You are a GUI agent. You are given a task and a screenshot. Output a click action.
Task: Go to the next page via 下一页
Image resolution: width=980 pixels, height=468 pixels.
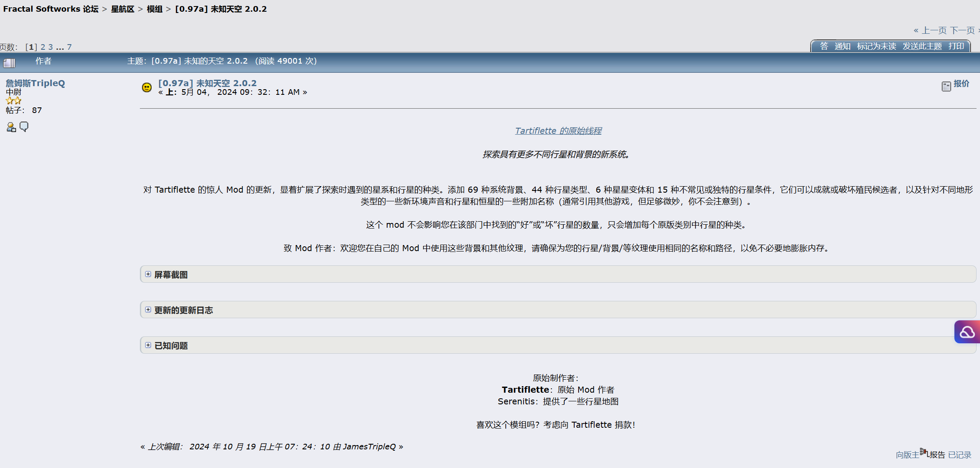tap(962, 30)
